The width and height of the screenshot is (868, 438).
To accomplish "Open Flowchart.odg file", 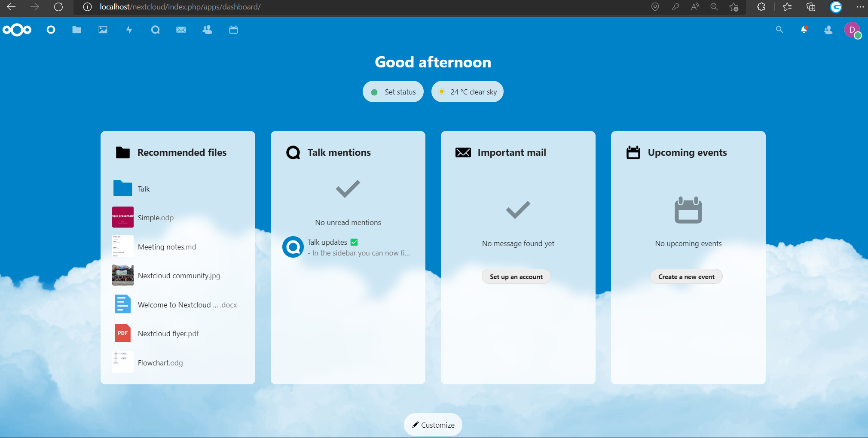I will pyautogui.click(x=178, y=362).
